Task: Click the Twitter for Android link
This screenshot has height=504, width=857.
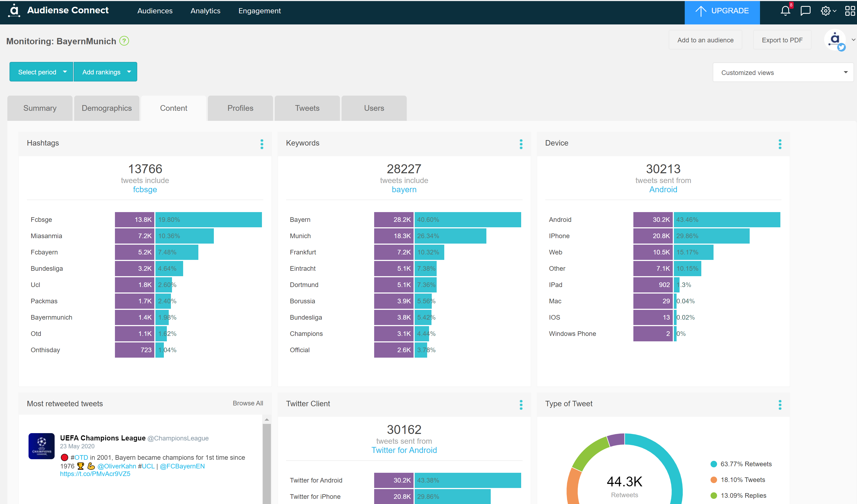Action: 404,450
